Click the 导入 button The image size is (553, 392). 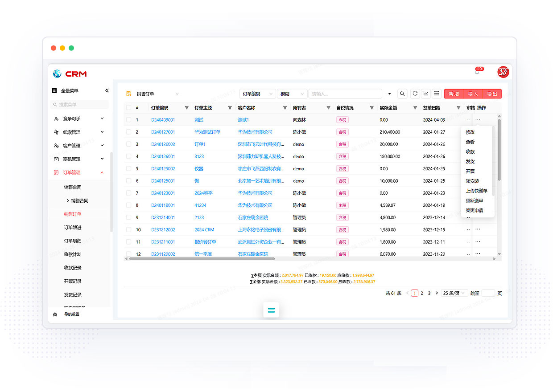(x=473, y=94)
